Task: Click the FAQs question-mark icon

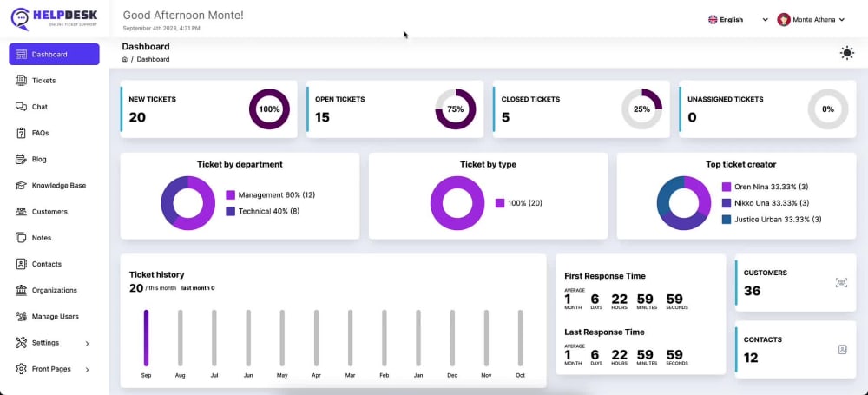Action: pyautogui.click(x=21, y=133)
